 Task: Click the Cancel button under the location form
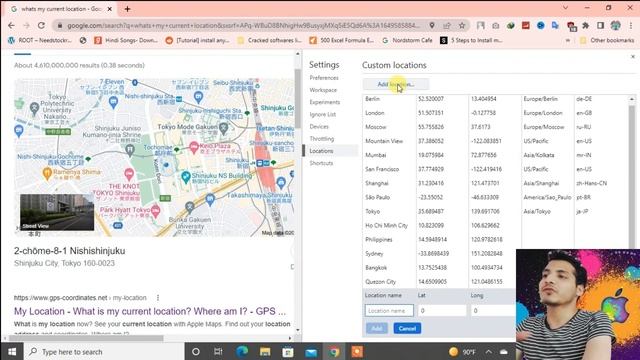coord(407,328)
